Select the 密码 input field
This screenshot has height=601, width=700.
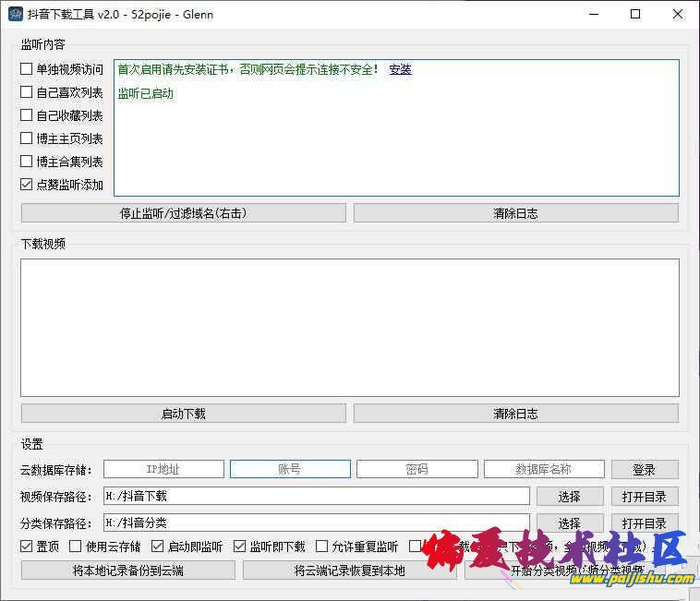coord(416,469)
